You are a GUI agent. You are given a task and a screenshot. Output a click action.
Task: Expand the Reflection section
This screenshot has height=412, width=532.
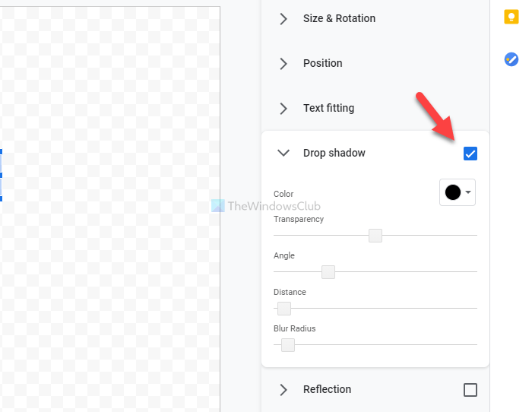[x=283, y=390]
